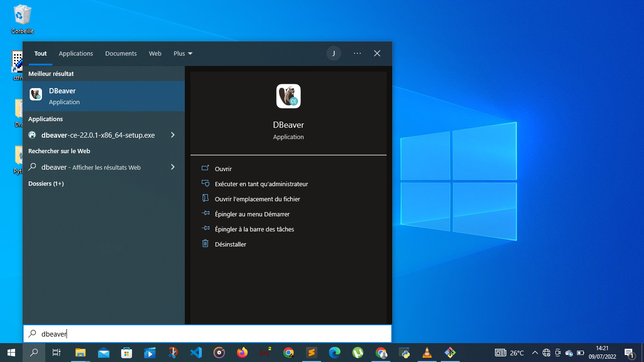
Task: Open uTorrent from the taskbar
Action: point(358,353)
